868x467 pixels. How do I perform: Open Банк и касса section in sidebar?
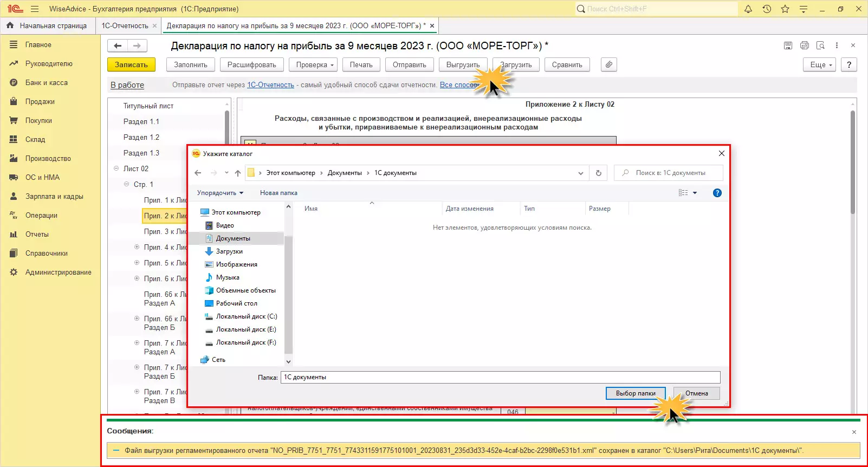pyautogui.click(x=47, y=83)
